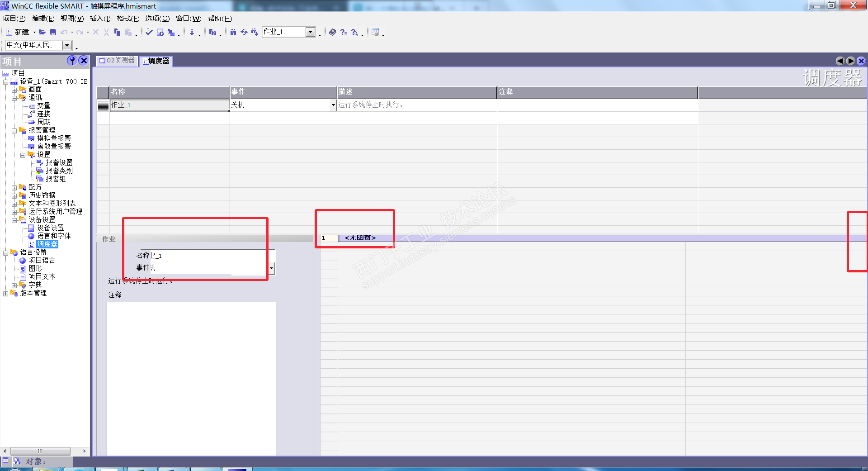
Task: Select 离散量报警 in the tree
Action: (54, 147)
